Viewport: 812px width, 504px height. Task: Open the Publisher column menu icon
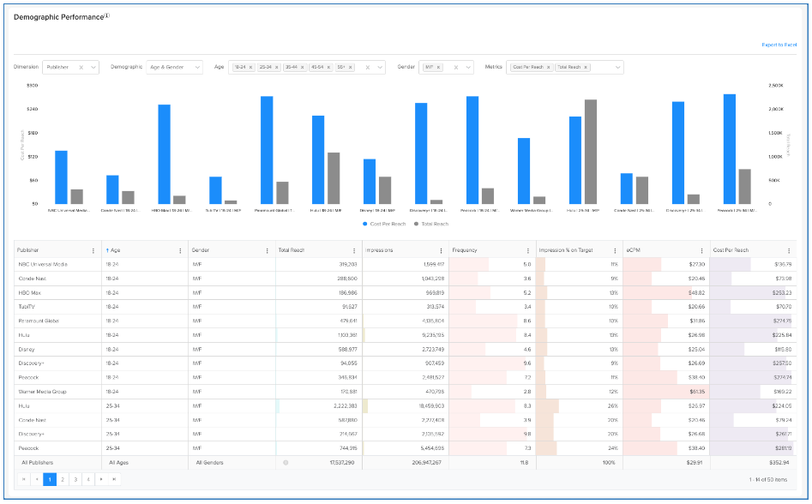[x=93, y=250]
